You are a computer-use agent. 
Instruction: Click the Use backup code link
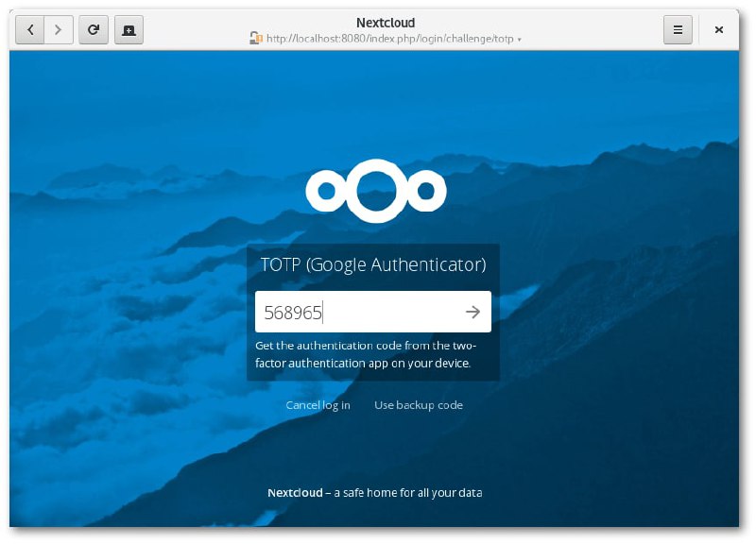click(419, 405)
